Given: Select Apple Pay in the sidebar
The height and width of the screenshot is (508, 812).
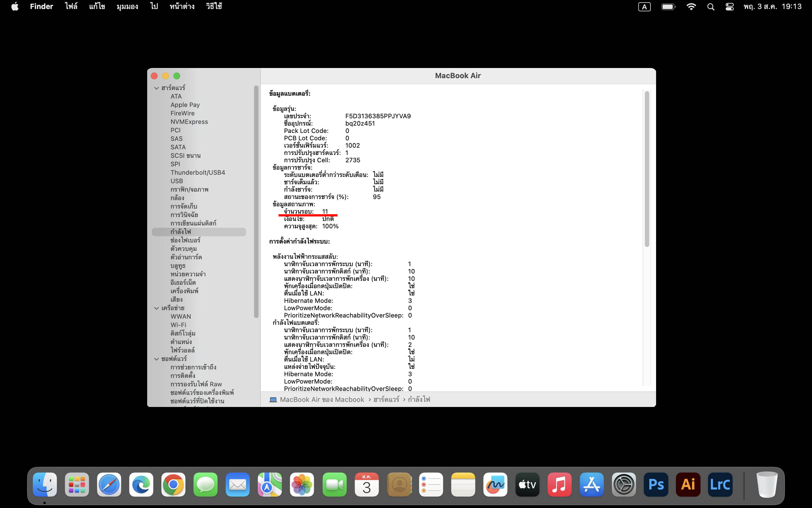Looking at the screenshot, I should pyautogui.click(x=185, y=105).
